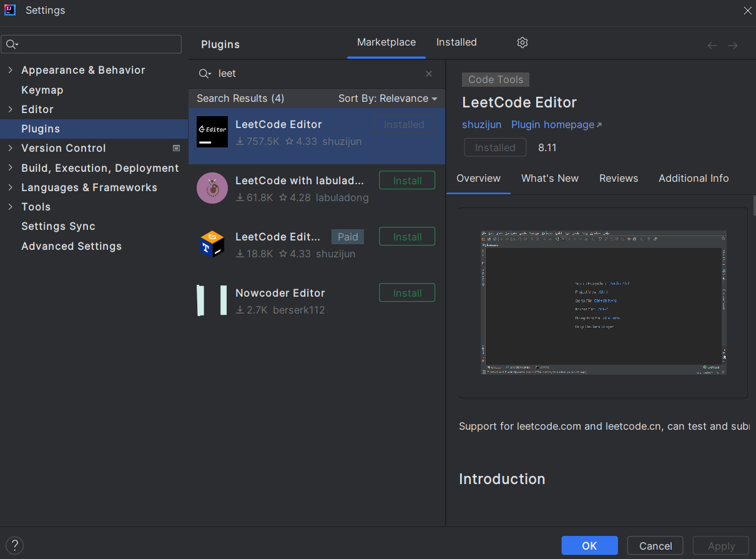This screenshot has height=559, width=756.
Task: Click the plugin search magnifier icon
Action: pos(205,74)
